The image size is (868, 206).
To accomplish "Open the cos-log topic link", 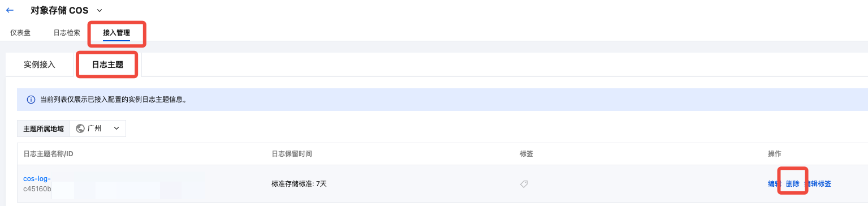I will [x=37, y=179].
